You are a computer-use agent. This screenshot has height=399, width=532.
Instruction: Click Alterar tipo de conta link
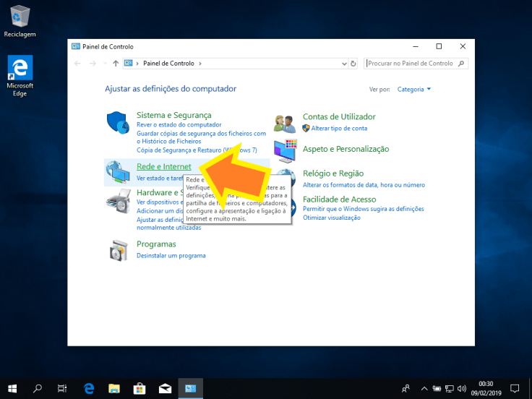click(x=339, y=129)
